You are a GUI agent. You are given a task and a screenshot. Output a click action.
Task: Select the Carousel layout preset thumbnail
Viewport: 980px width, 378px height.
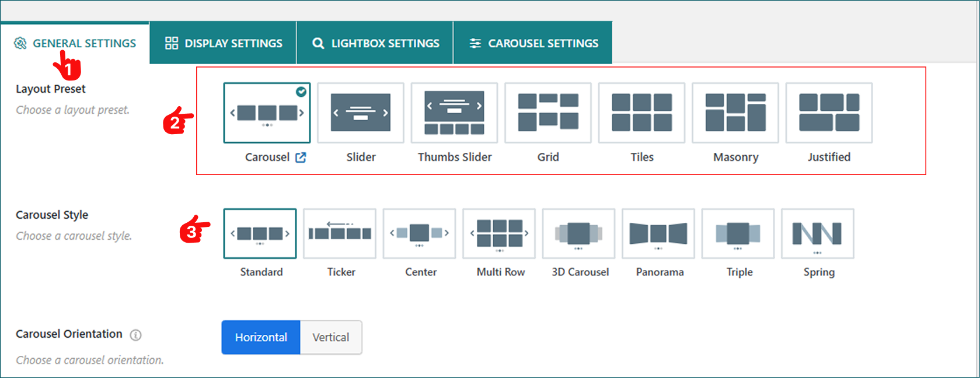click(267, 113)
